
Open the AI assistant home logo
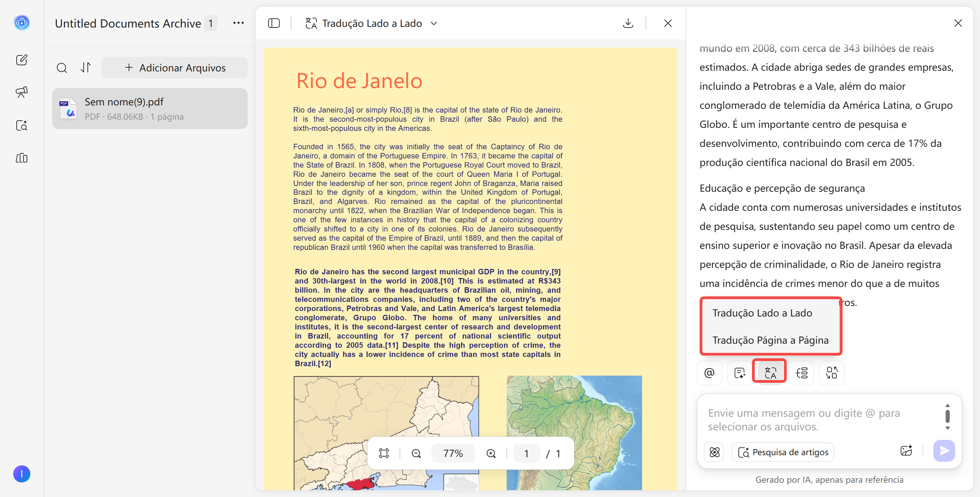pyautogui.click(x=22, y=23)
